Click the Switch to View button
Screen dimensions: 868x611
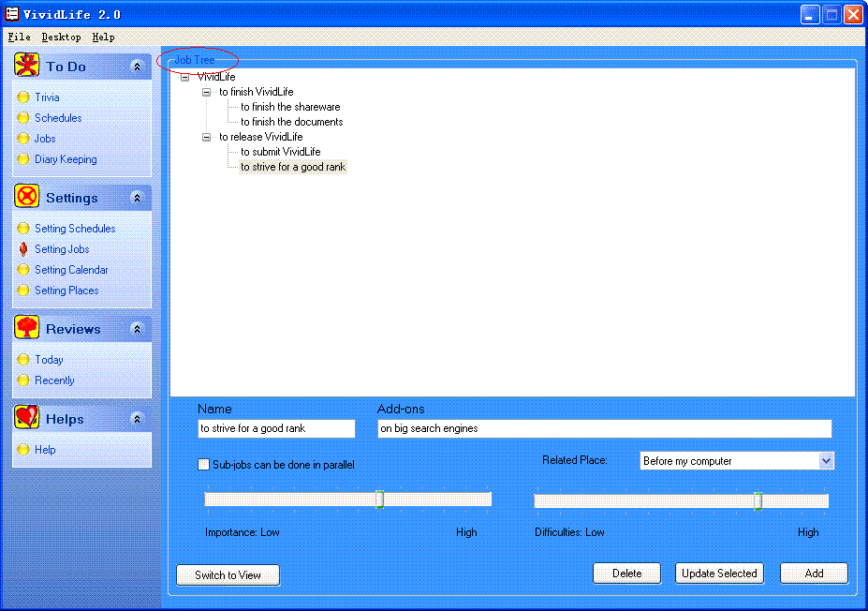tap(228, 575)
